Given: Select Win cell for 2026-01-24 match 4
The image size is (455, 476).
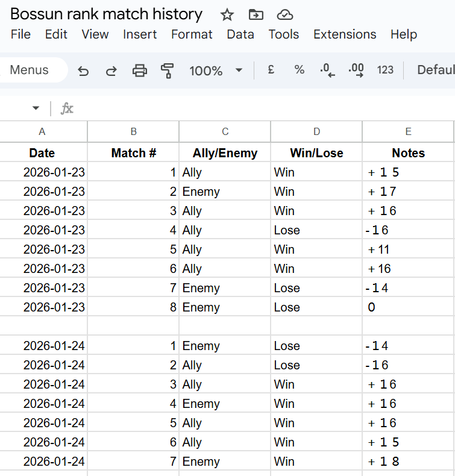Looking at the screenshot, I should coord(316,404).
